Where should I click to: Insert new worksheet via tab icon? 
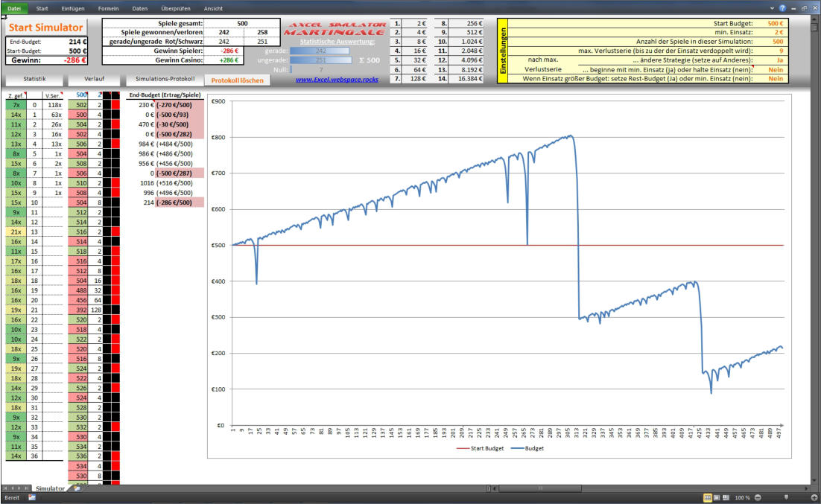point(76,488)
